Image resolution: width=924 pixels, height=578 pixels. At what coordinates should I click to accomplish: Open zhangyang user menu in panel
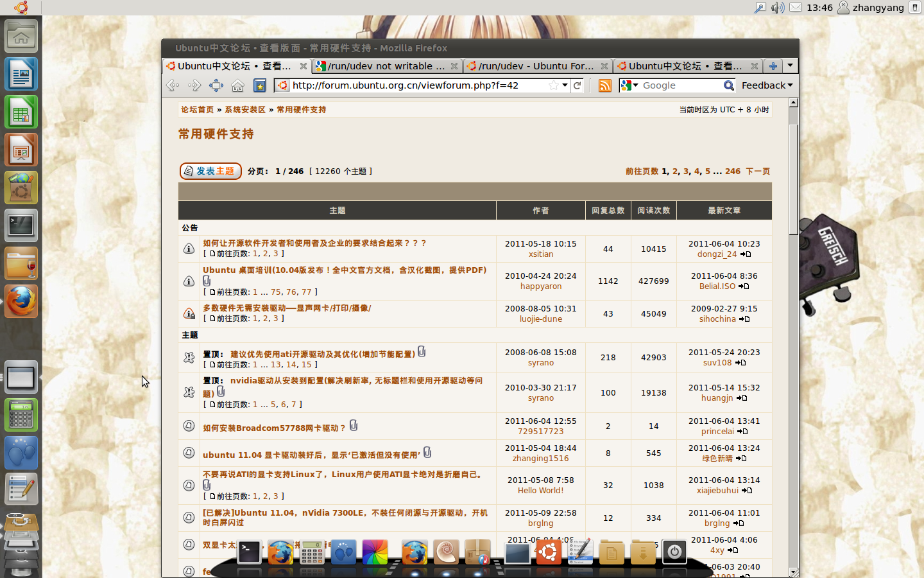point(871,8)
